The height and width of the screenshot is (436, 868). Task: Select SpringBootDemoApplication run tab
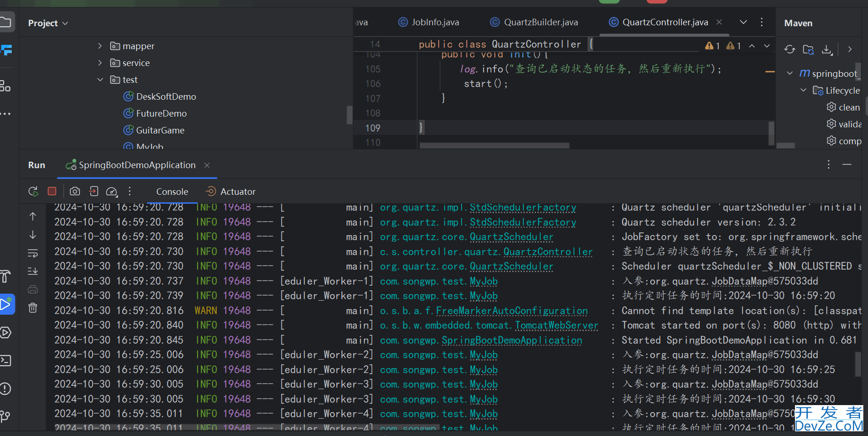click(x=131, y=165)
